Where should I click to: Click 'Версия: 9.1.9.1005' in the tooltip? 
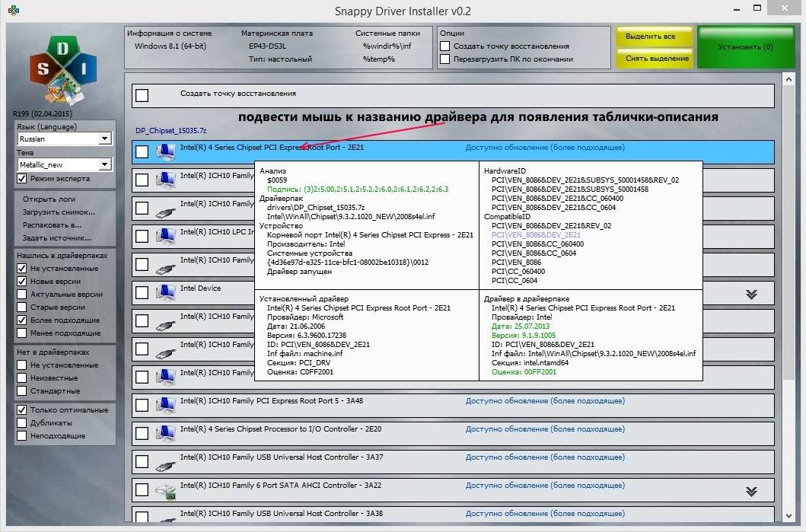[x=524, y=335]
